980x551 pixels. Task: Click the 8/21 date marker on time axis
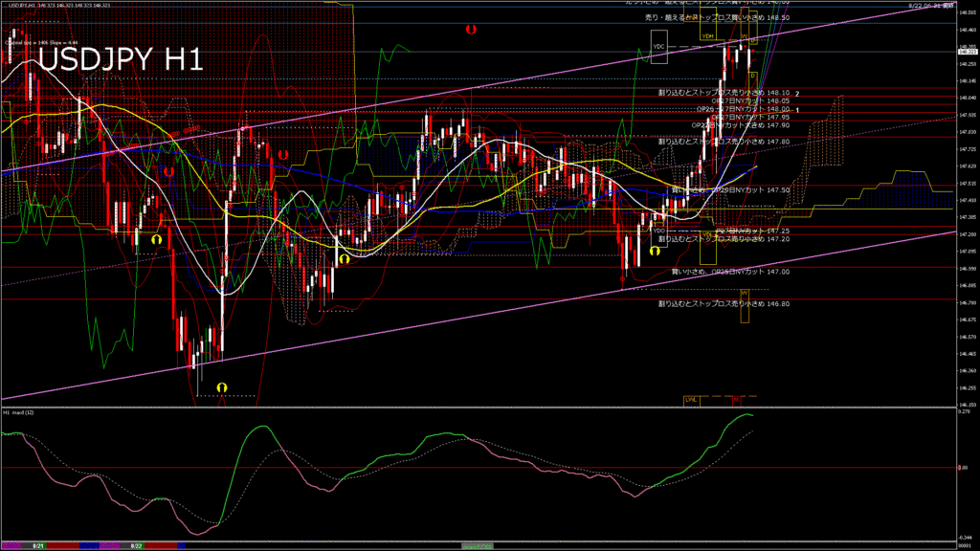click(x=38, y=545)
